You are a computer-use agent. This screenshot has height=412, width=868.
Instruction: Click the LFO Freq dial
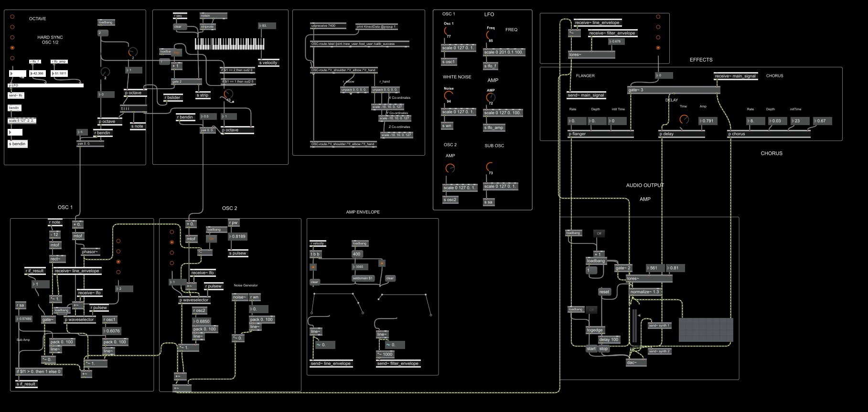[489, 35]
